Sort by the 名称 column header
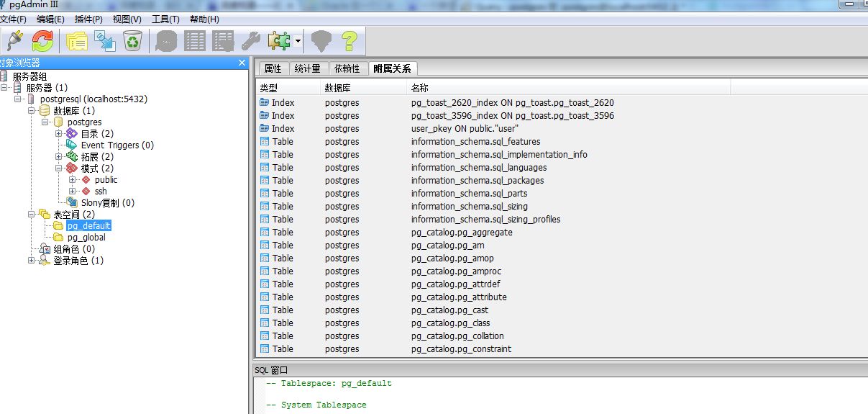The height and width of the screenshot is (414, 868). pyautogui.click(x=568, y=88)
